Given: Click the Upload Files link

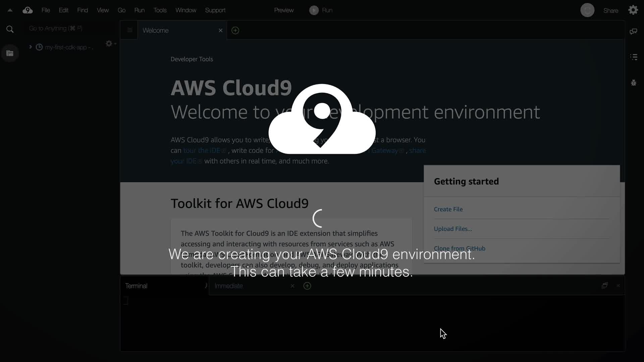Looking at the screenshot, I should pyautogui.click(x=452, y=229).
